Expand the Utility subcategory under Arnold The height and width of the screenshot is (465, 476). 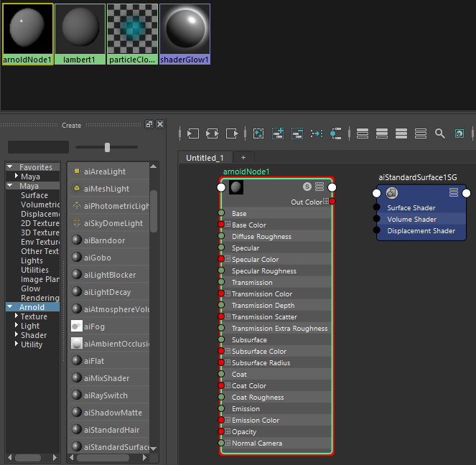tap(17, 344)
